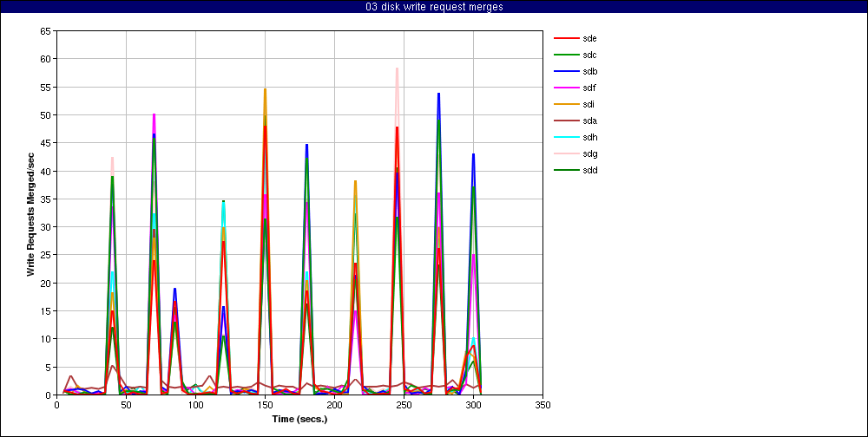Click the x-axis tick label 200

[x=334, y=405]
